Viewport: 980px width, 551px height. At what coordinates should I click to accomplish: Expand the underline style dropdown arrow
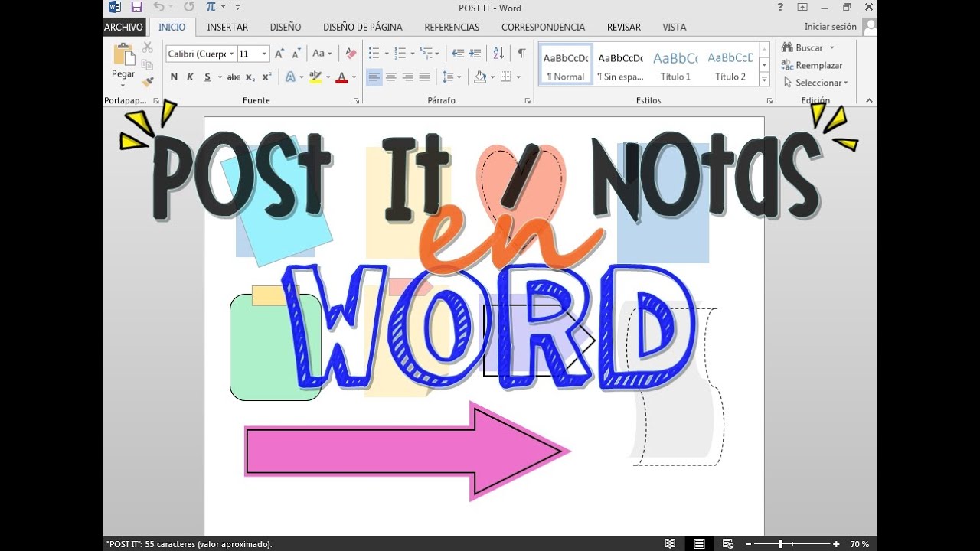[x=220, y=77]
